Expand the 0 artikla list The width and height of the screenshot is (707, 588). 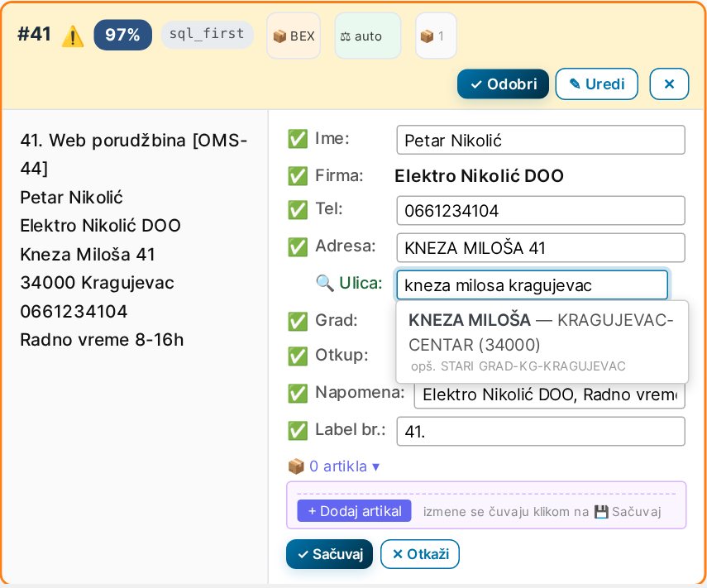[334, 466]
